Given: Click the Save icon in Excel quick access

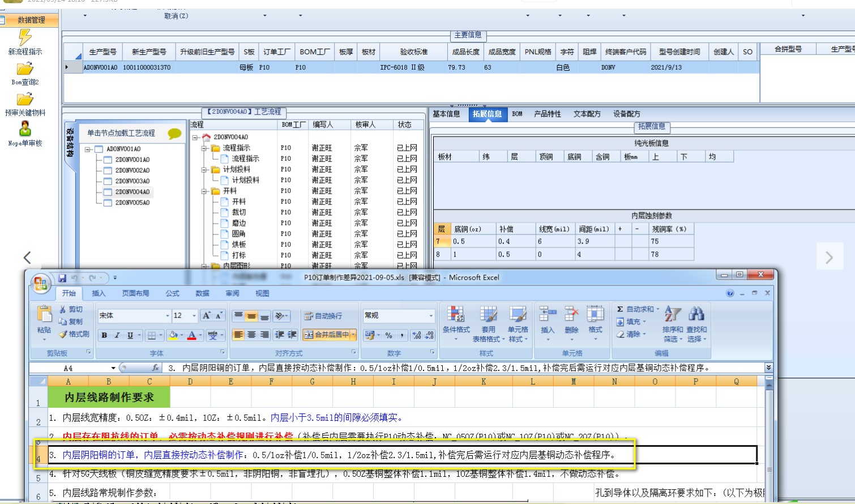Looking at the screenshot, I should click(x=62, y=278).
